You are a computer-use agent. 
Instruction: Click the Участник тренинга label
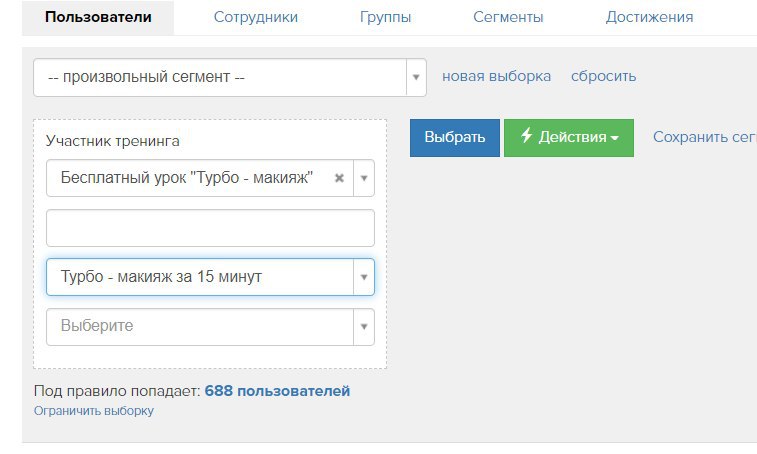(x=112, y=141)
